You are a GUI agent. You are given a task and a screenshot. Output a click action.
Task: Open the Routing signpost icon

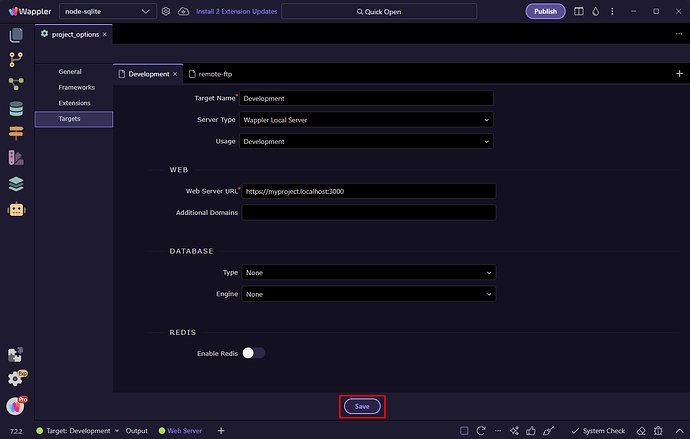tap(16, 133)
